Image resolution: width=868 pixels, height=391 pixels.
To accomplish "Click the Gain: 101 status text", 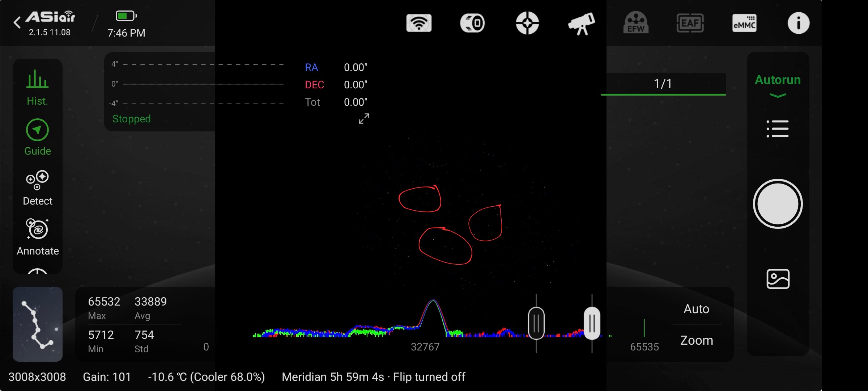I will pyautogui.click(x=107, y=377).
